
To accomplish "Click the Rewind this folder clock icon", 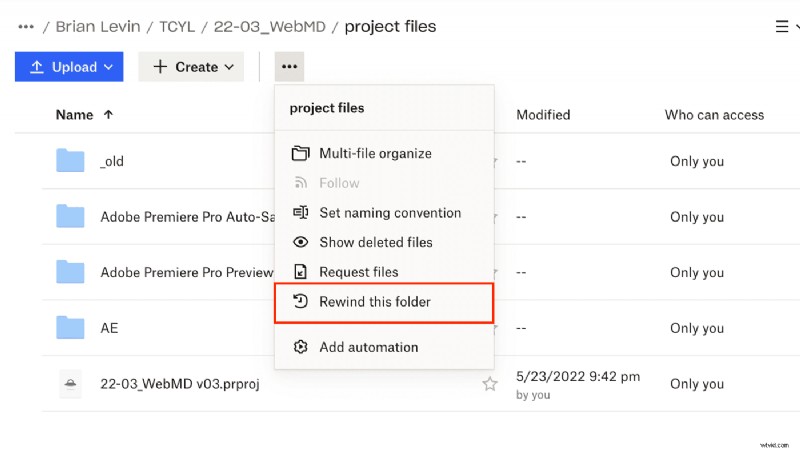I will [x=300, y=301].
